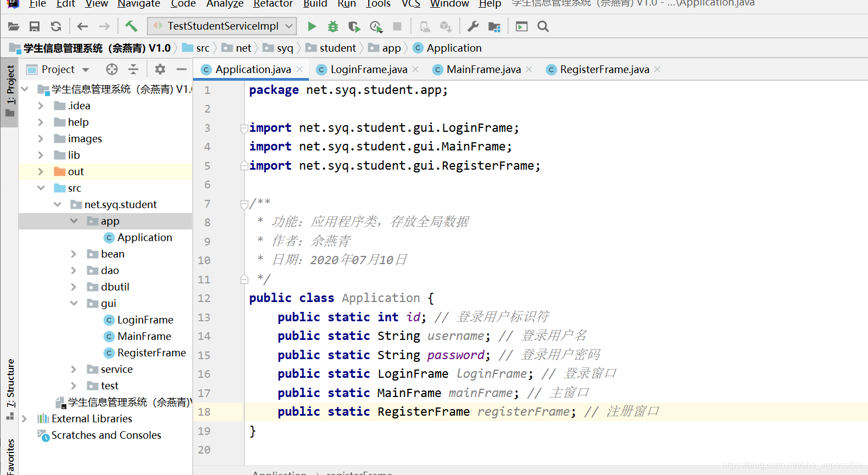Run with coverage shield icon

coord(354,26)
